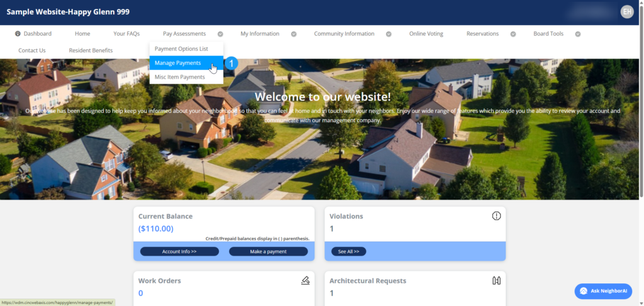
Task: Click See All under Violations
Action: point(348,251)
